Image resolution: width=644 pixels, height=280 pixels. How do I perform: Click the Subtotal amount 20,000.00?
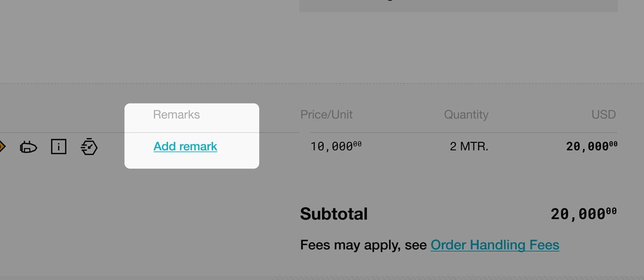[x=584, y=214]
